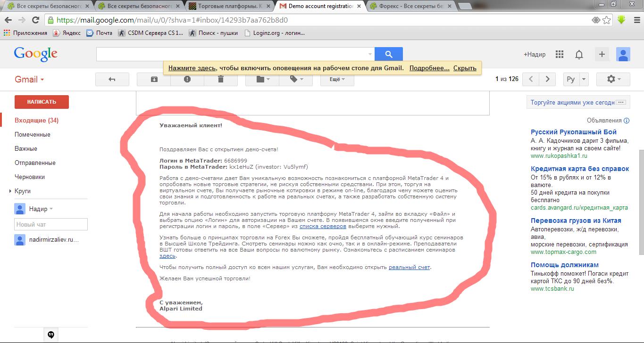The width and height of the screenshot is (644, 343).
Task: Go to the older message arrow
Action: click(547, 79)
